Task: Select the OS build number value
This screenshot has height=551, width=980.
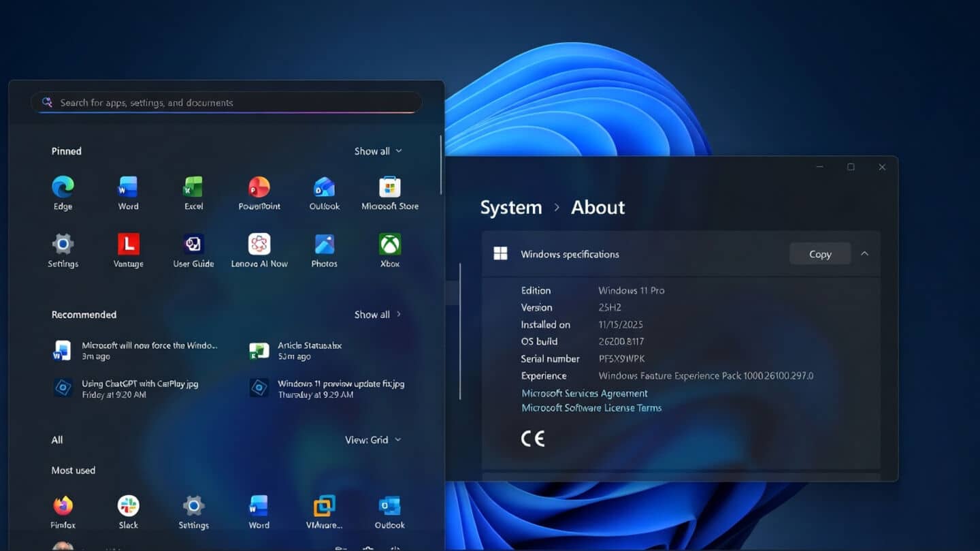Action: pos(621,342)
